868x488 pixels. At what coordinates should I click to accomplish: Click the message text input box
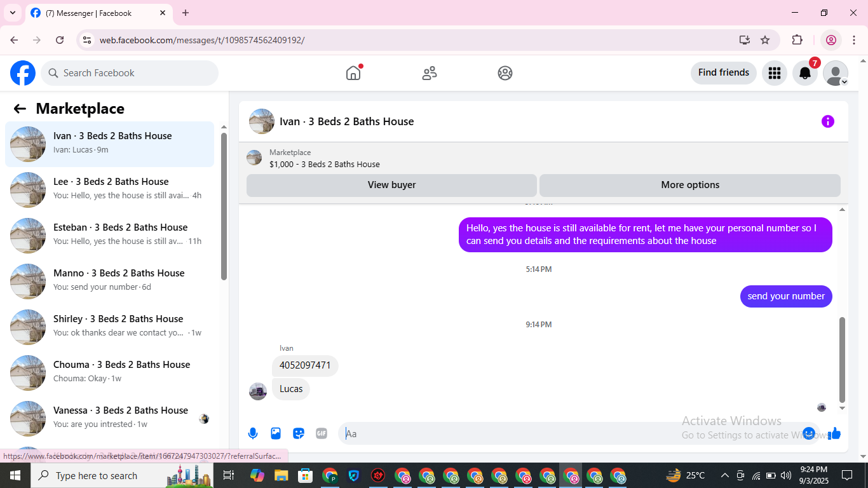(572, 433)
